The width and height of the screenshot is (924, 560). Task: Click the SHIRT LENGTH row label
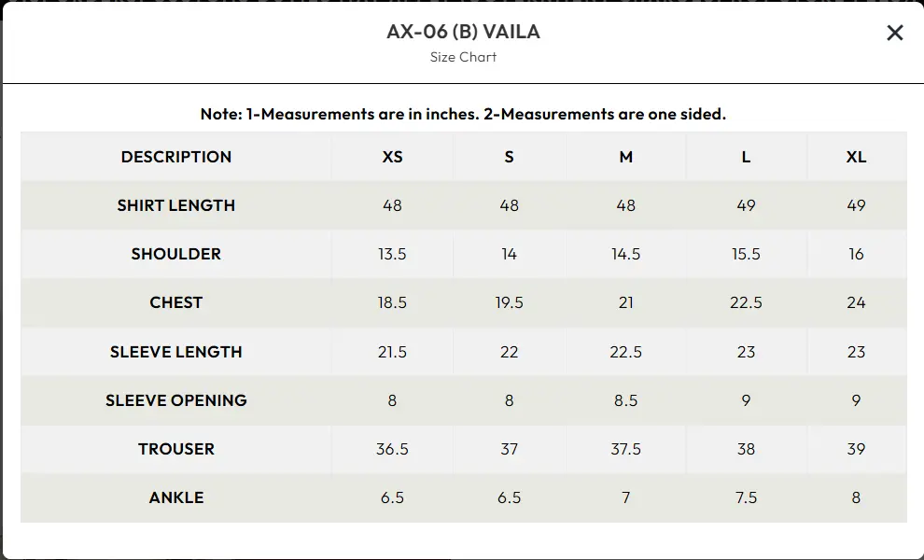point(176,205)
